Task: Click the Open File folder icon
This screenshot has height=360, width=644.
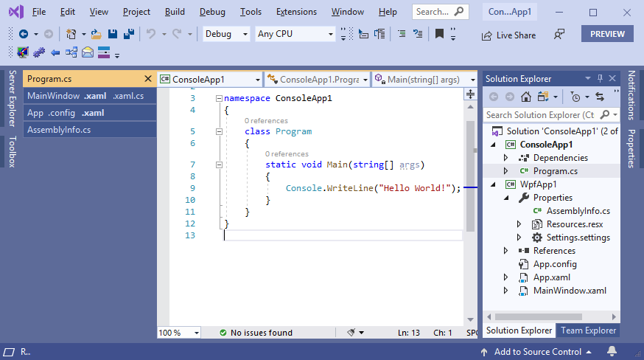Action: 97,34
